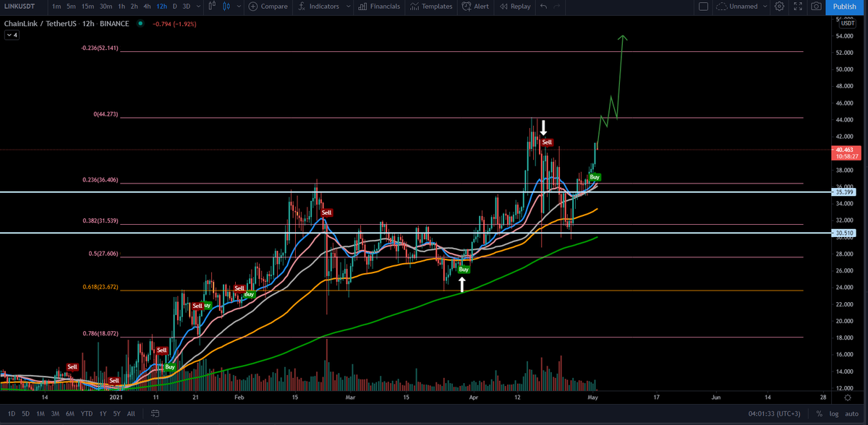The image size is (868, 425).
Task: Open the Indicators fx menu
Action: pyautogui.click(x=320, y=7)
